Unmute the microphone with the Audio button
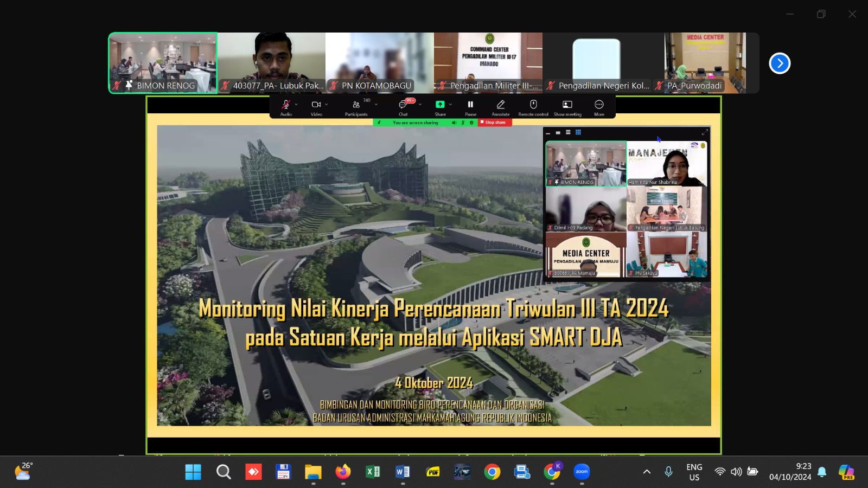The image size is (868, 488). tap(285, 105)
